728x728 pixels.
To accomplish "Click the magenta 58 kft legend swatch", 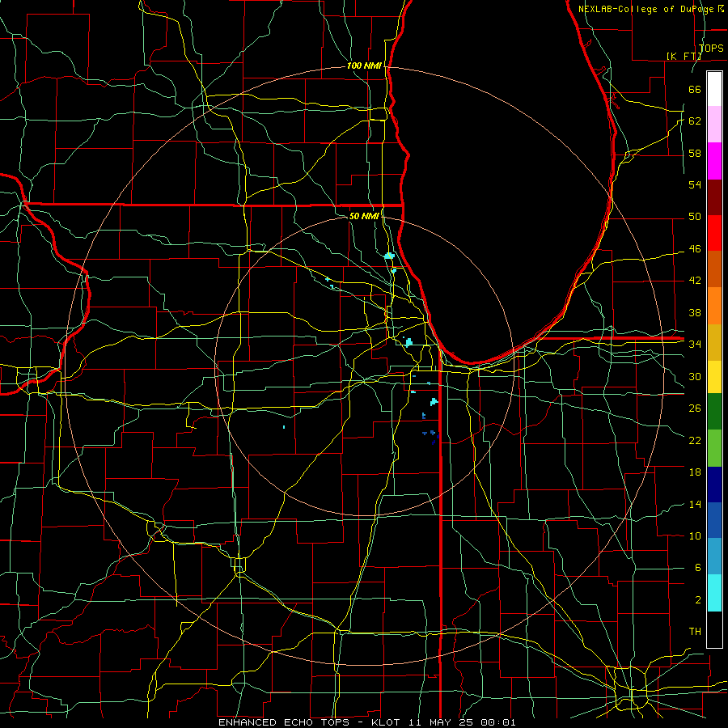I will coord(714,161).
